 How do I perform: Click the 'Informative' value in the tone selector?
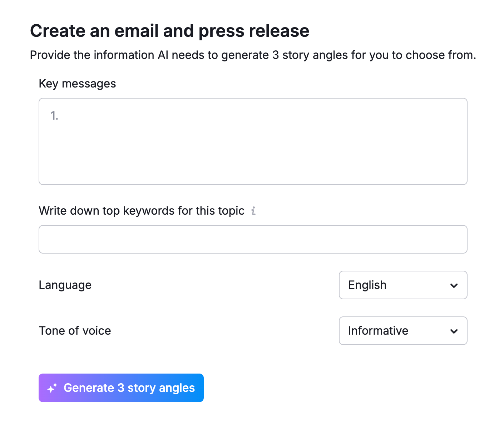[x=378, y=331]
